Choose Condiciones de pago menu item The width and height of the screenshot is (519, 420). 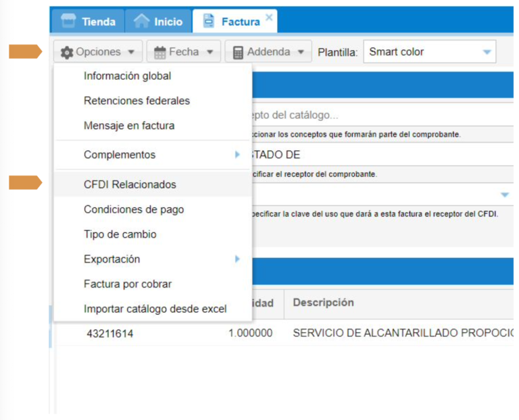pos(134,209)
